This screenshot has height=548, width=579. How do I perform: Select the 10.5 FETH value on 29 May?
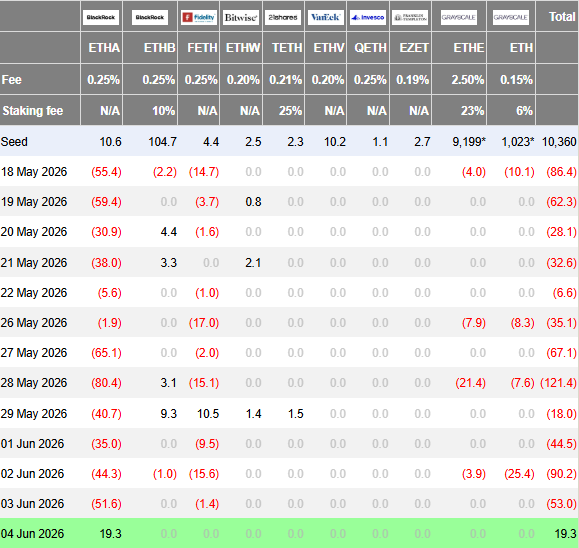click(208, 414)
